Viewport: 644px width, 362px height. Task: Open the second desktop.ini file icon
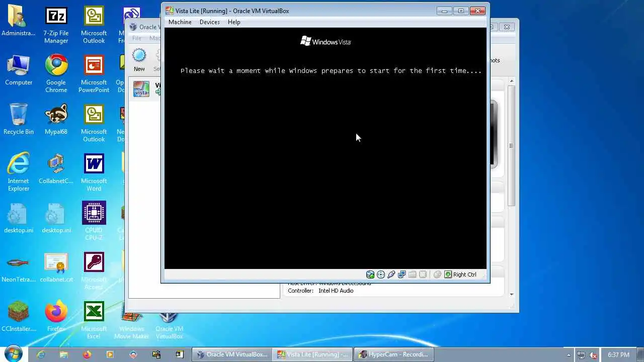coord(56,218)
